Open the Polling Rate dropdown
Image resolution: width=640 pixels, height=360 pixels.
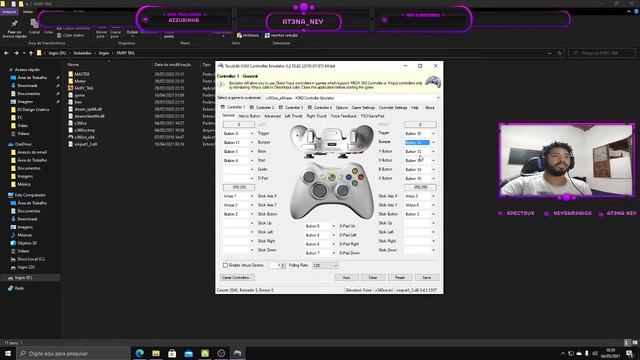coord(325,265)
